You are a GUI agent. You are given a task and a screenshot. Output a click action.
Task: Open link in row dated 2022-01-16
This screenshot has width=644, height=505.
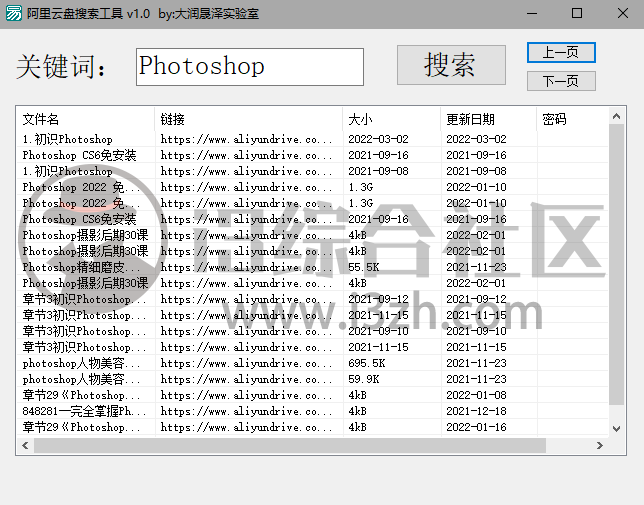click(246, 427)
